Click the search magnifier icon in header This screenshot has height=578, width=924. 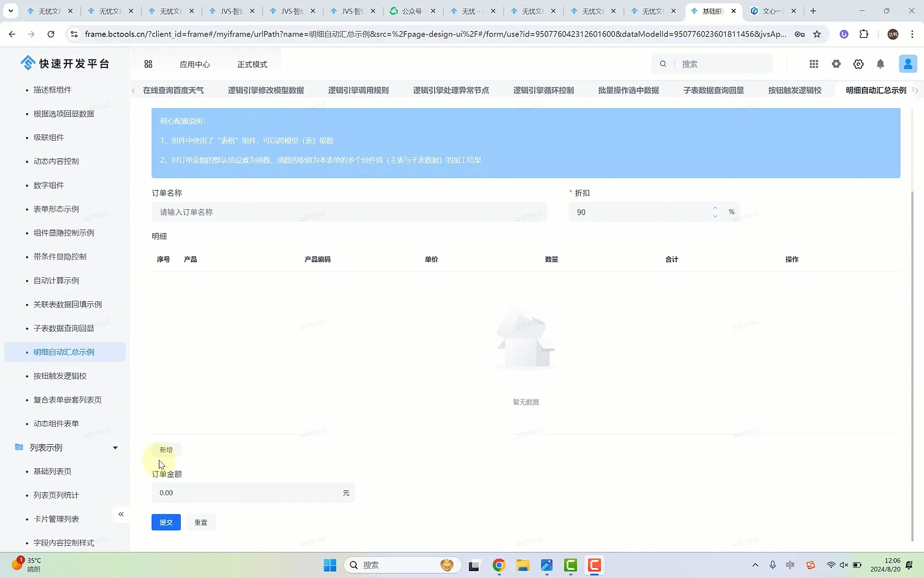(x=663, y=64)
